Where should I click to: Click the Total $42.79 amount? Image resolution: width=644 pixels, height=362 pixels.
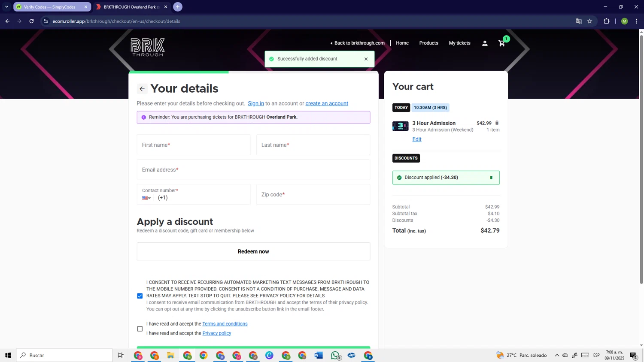(x=490, y=231)
